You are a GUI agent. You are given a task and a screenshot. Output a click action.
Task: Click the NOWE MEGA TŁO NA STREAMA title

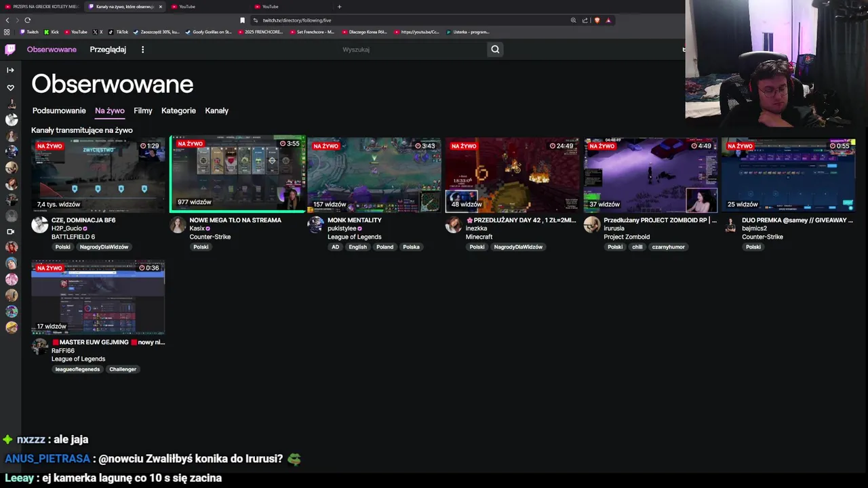coord(235,220)
